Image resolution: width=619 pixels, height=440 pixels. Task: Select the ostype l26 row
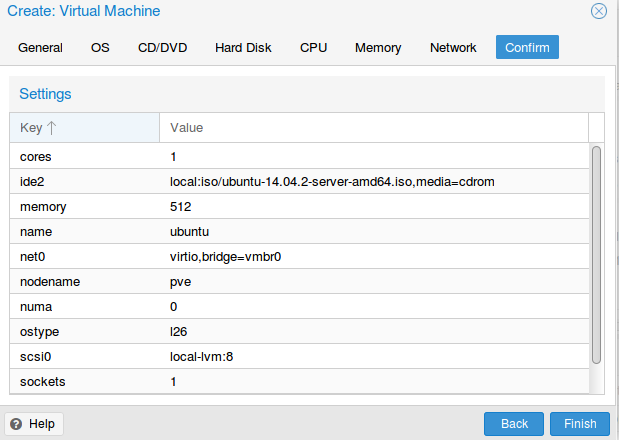click(x=299, y=331)
